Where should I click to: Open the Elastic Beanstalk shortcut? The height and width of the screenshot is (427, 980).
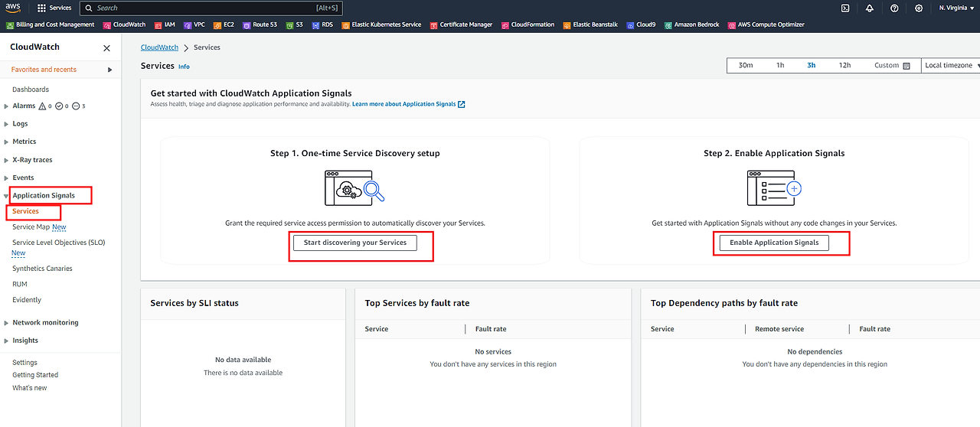pos(590,24)
